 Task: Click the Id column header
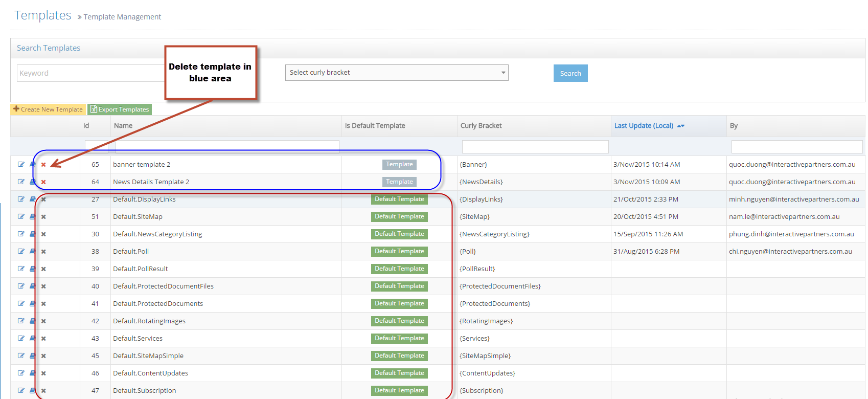click(x=86, y=126)
